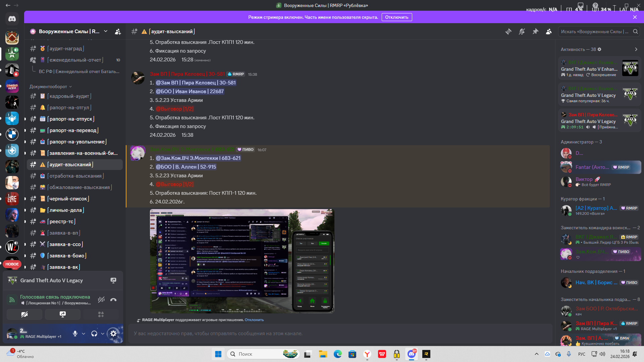644x362 pixels.
Task: Toggle microphone mute in user panel
Action: (75, 334)
